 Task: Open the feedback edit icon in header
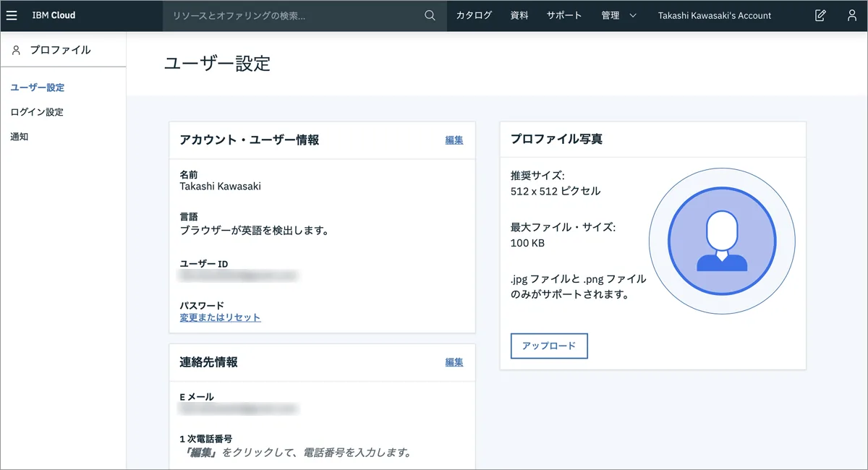pyautogui.click(x=820, y=15)
